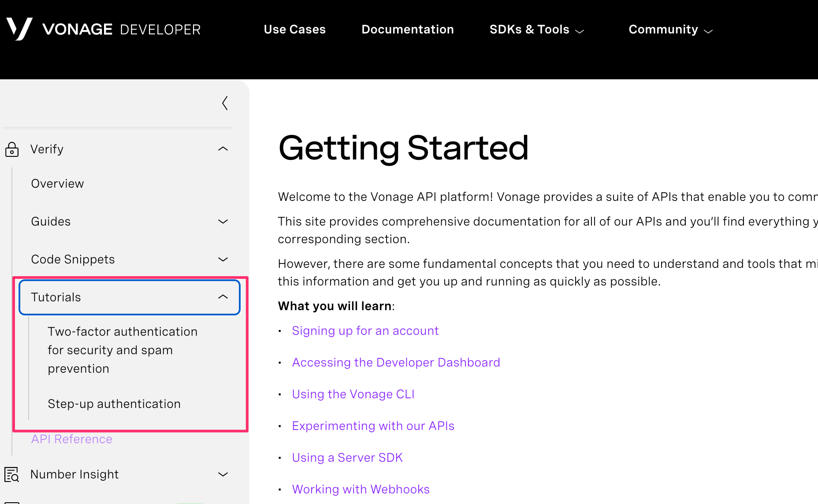Image resolution: width=818 pixels, height=504 pixels.
Task: Expand the Guides section
Action: (223, 222)
